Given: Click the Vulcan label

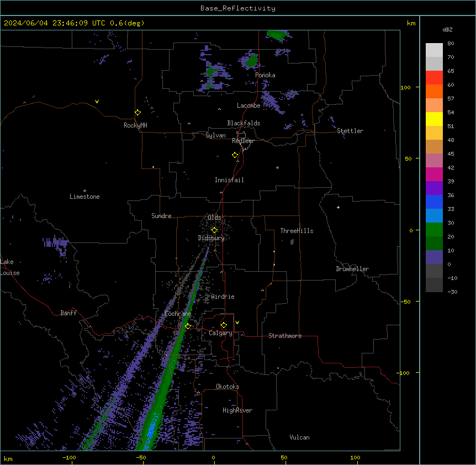Looking at the screenshot, I should tap(299, 437).
